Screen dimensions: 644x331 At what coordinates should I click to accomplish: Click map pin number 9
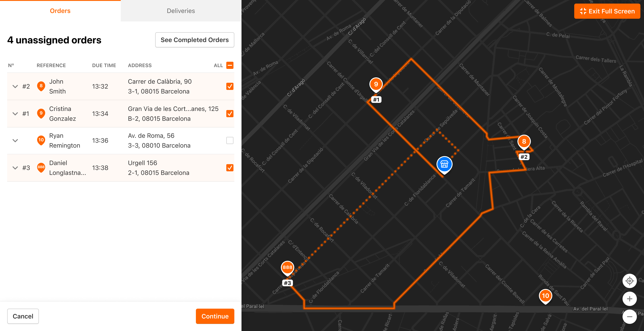tap(376, 84)
